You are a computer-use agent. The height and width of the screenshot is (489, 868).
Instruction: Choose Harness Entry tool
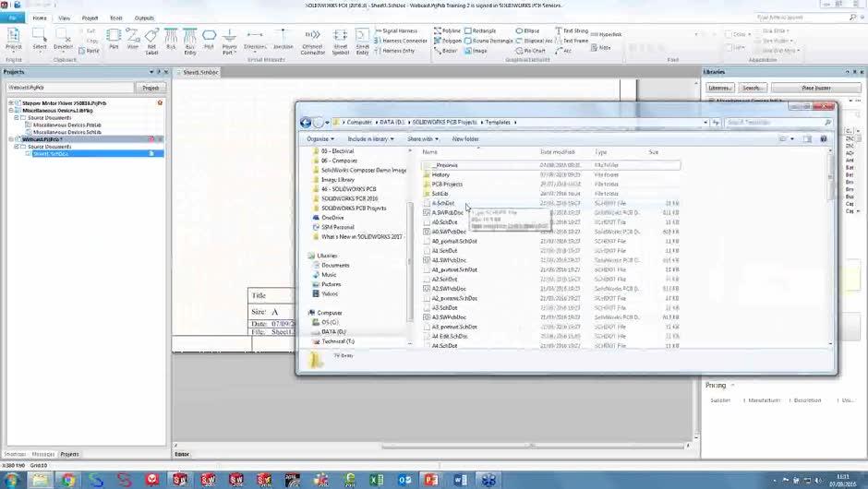[394, 51]
